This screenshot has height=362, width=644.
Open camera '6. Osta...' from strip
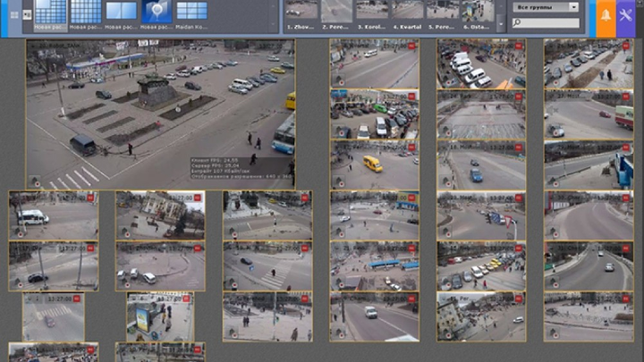pos(477,13)
